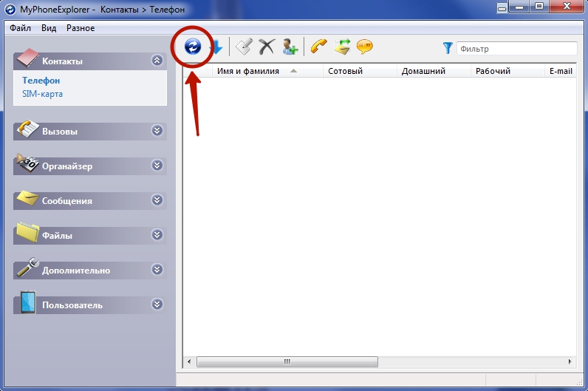Click the Пользователь phone device icon

tap(28, 302)
